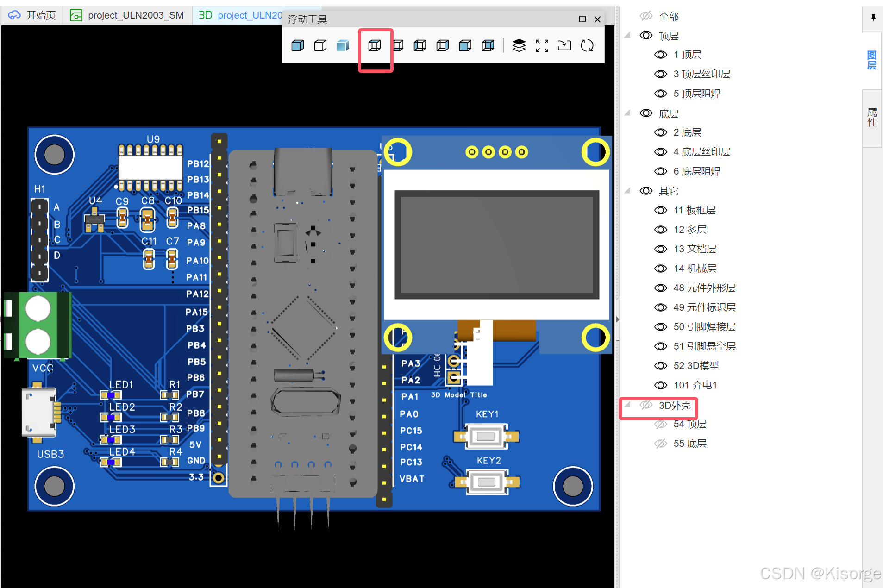The width and height of the screenshot is (883, 588).
Task: Open the 图层 side panel tab
Action: coord(872,60)
